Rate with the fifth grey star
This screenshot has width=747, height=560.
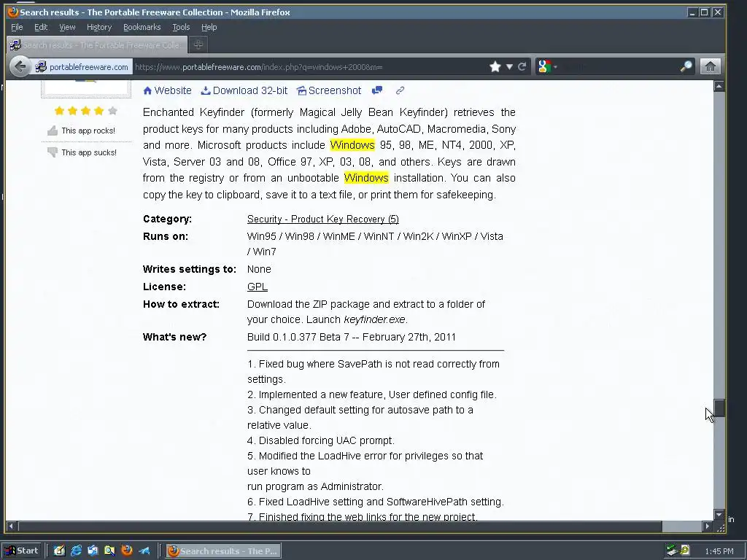click(x=112, y=111)
